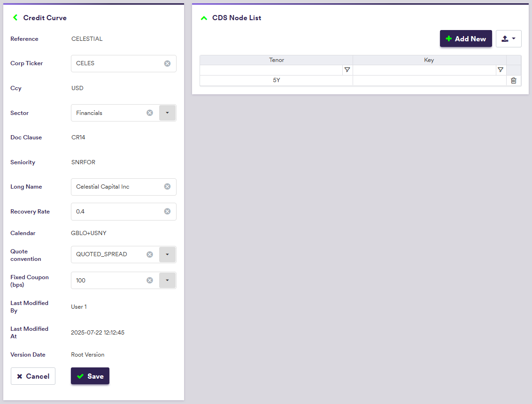
Task: Expand the Quote convention dropdown
Action: (x=167, y=254)
